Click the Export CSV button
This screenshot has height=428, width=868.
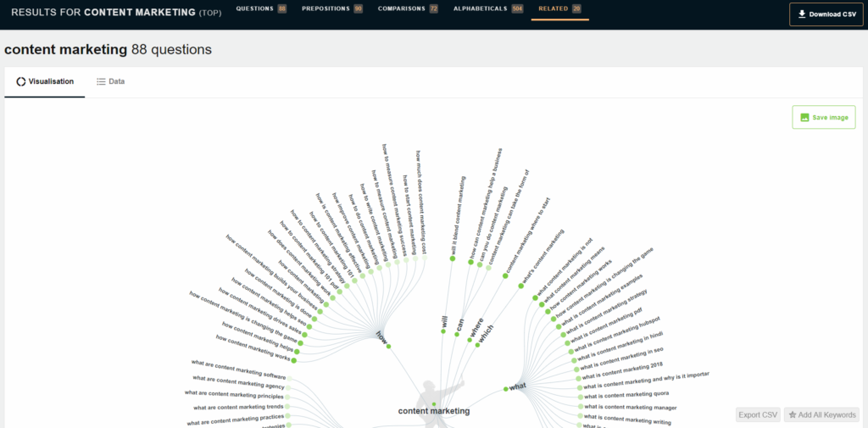tap(757, 414)
